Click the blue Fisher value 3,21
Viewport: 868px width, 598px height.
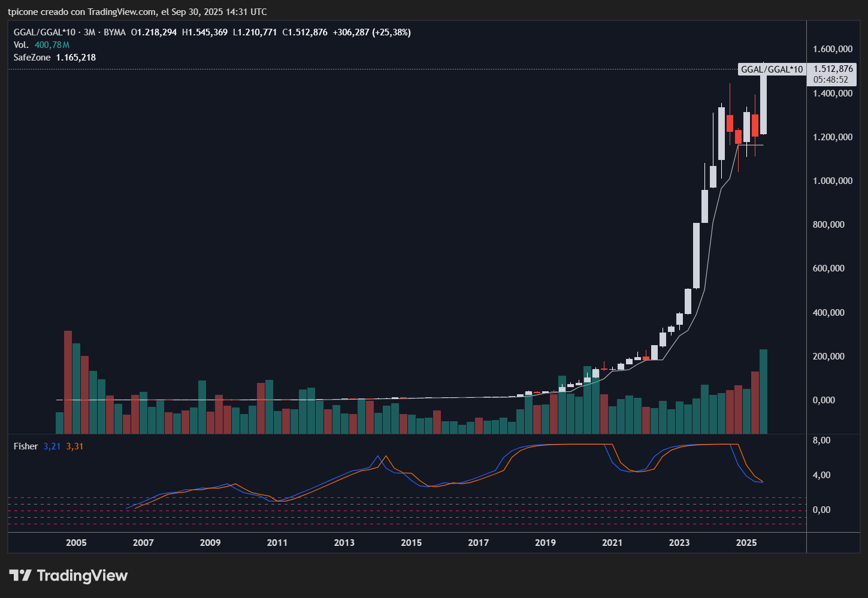point(52,446)
